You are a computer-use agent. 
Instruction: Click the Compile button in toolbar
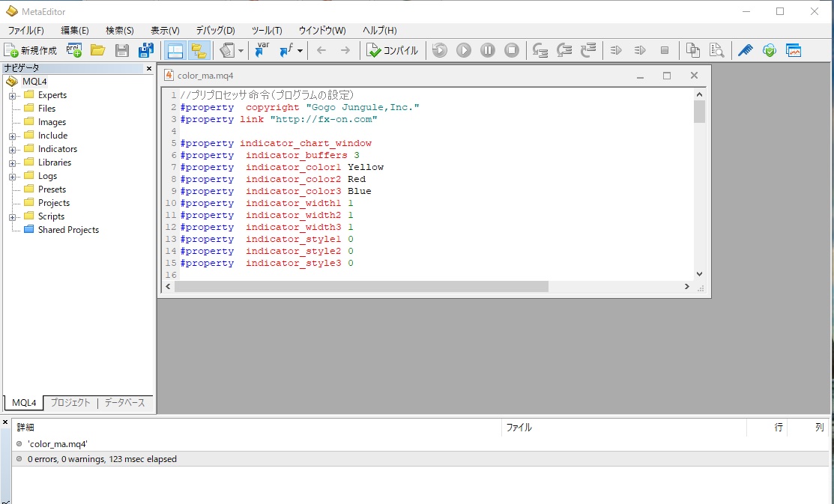392,50
